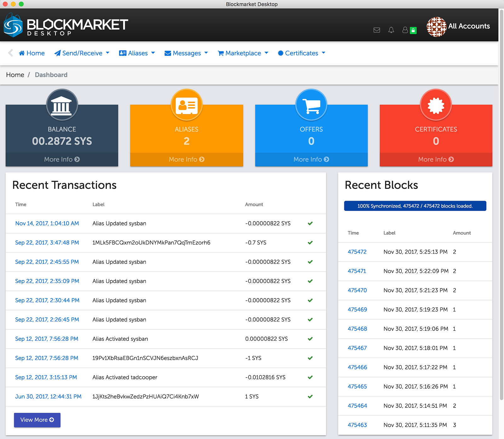Open the Certificates dropdown menu
This screenshot has width=504, height=439.
click(x=301, y=53)
